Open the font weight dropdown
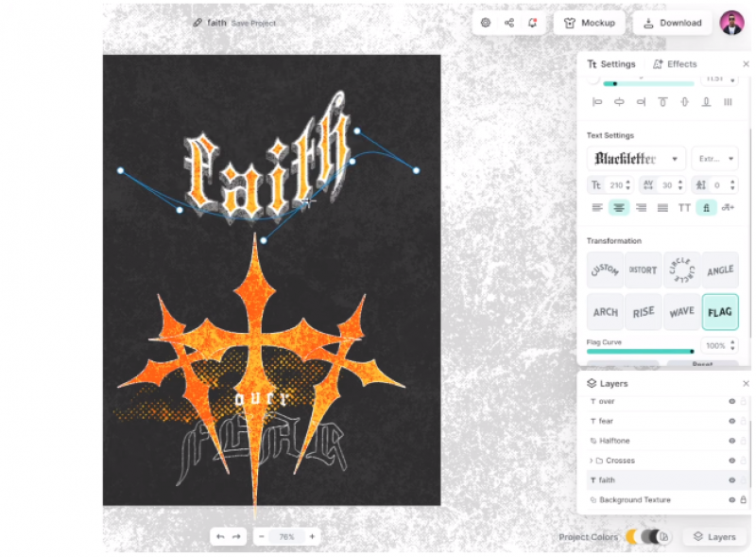The image size is (756, 557). click(714, 159)
